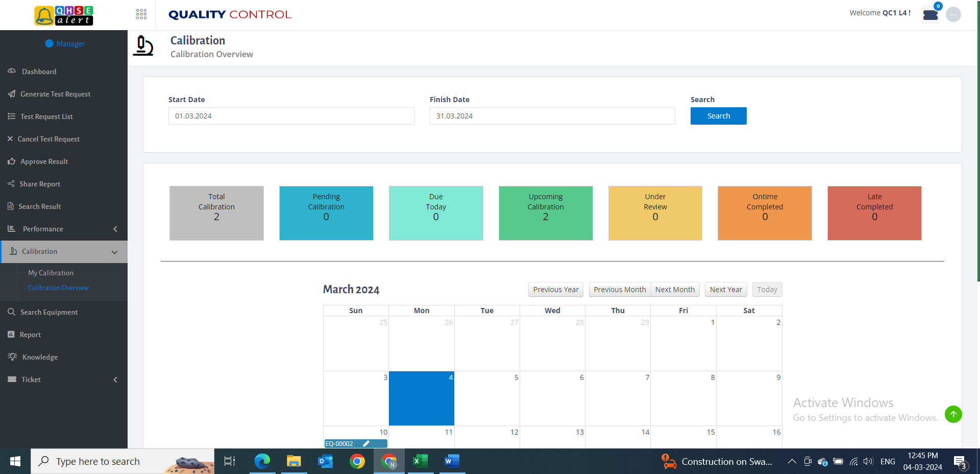
Task: Select the Approve Result thumbs-up icon
Action: (11, 161)
